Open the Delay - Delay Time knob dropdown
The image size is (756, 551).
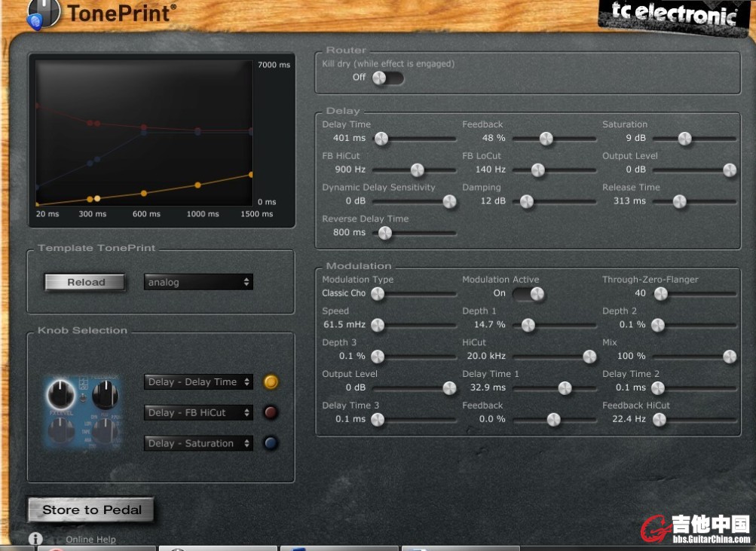[x=199, y=382]
